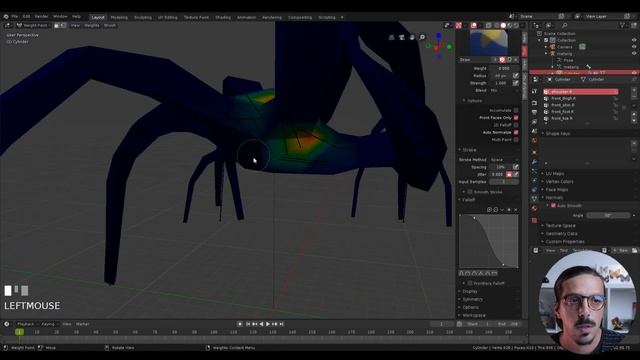This screenshot has width=640, height=360.
Task: Open the Output properties tab icon
Action: [534, 112]
